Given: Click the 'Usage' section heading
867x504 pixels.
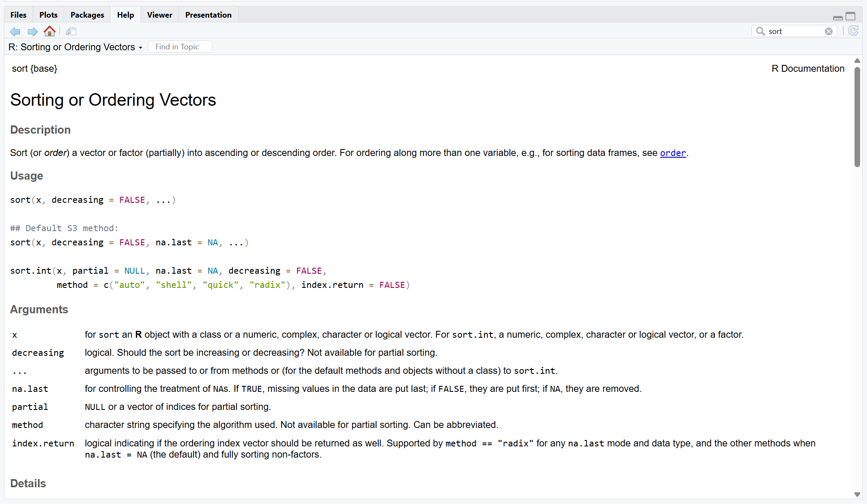Looking at the screenshot, I should [27, 176].
